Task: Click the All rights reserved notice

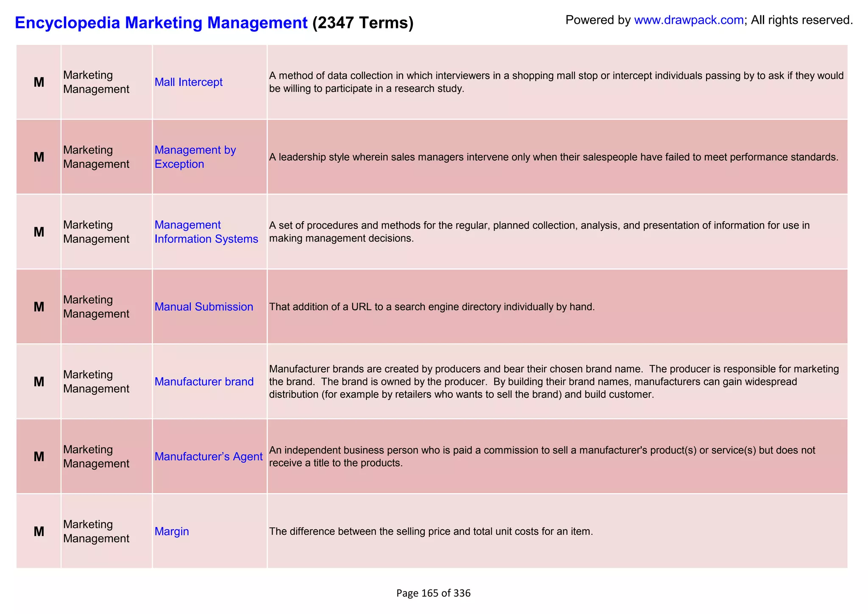Action: (802, 20)
